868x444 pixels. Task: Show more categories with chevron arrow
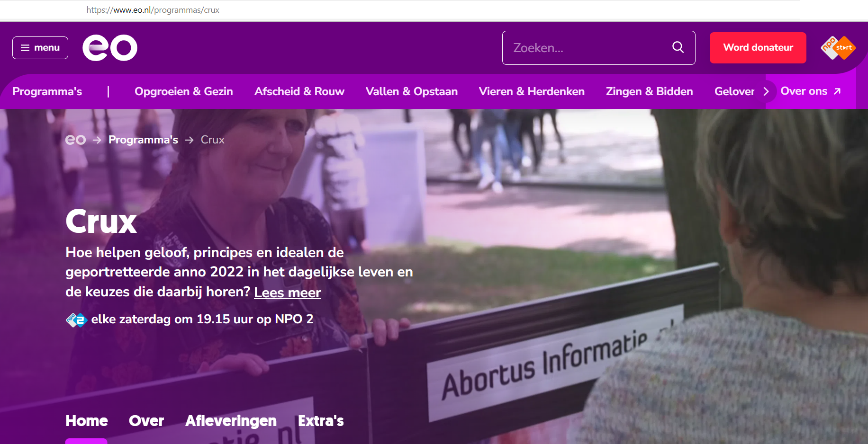click(x=766, y=91)
